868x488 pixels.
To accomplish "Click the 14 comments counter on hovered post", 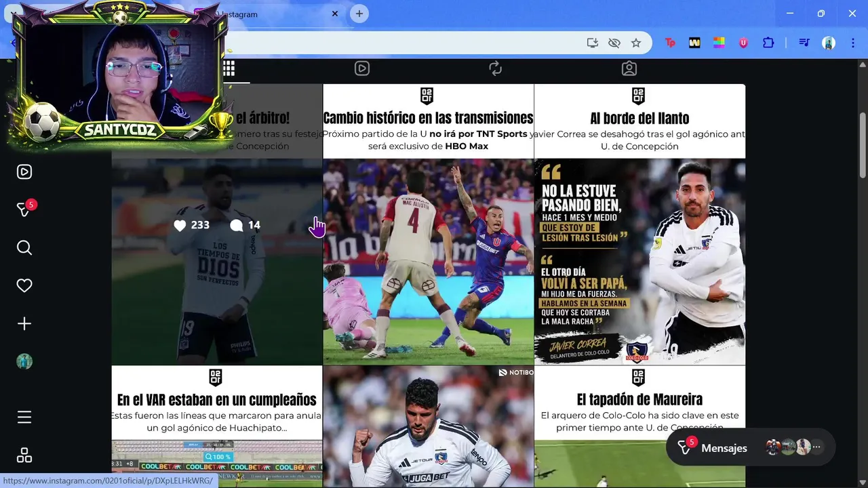I will (245, 225).
